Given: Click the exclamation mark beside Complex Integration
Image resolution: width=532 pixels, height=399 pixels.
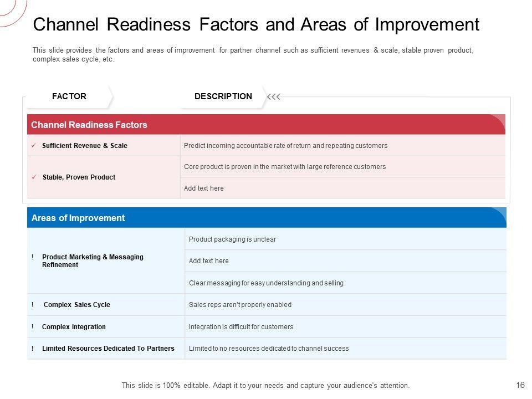Looking at the screenshot, I should [x=33, y=327].
